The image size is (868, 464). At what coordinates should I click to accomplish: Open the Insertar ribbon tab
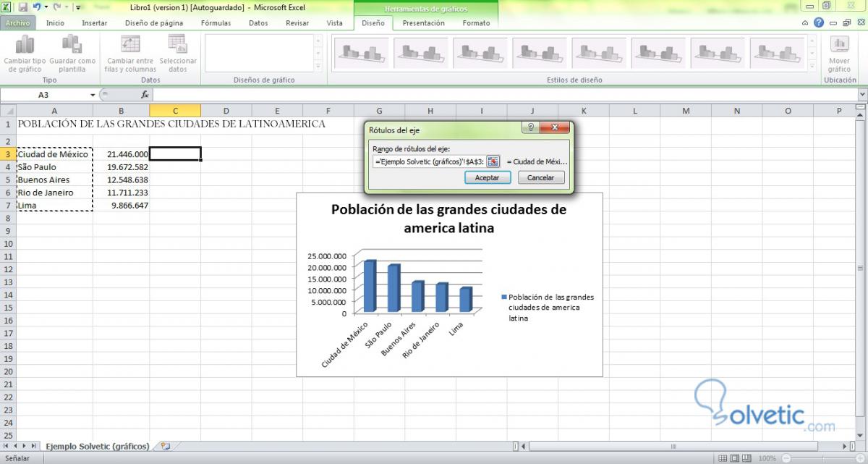click(95, 23)
